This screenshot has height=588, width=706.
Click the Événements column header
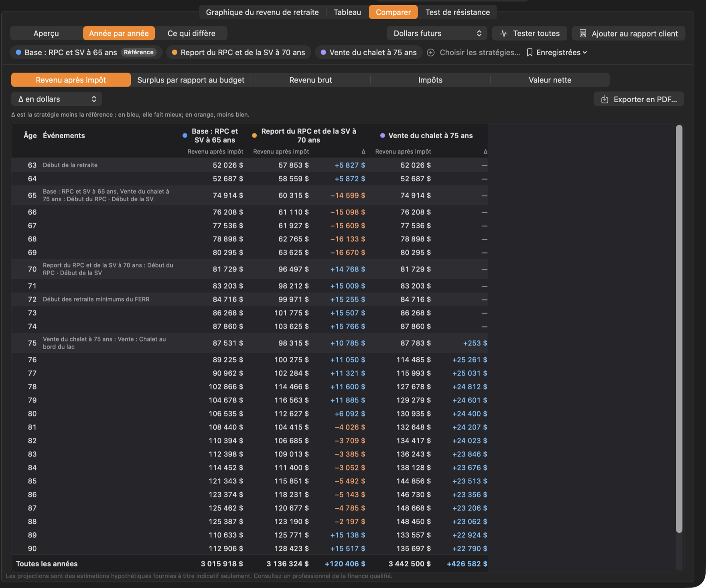click(x=64, y=135)
